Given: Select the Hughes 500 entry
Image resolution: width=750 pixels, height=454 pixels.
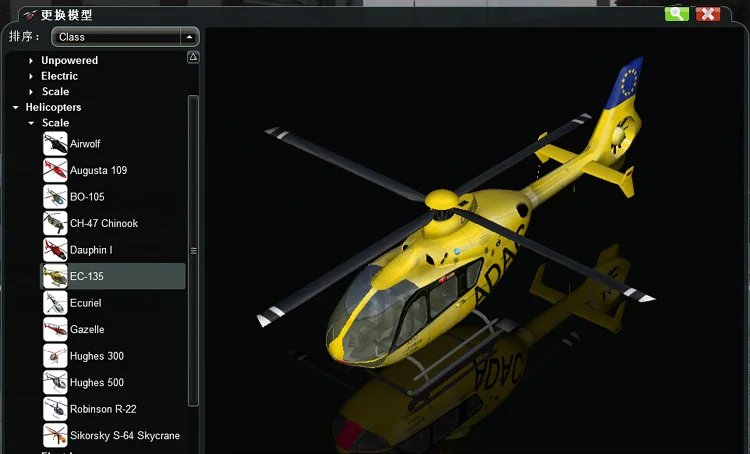Looking at the screenshot, I should pyautogui.click(x=97, y=383).
